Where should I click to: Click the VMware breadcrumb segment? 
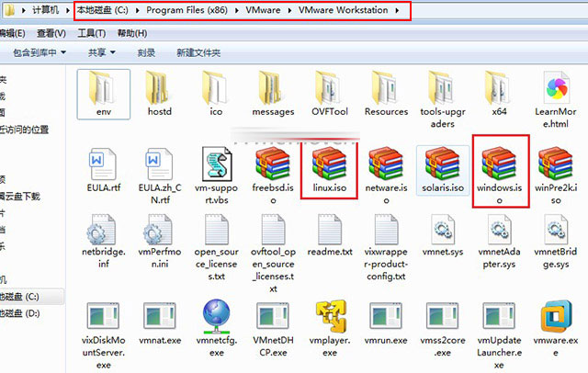[263, 10]
